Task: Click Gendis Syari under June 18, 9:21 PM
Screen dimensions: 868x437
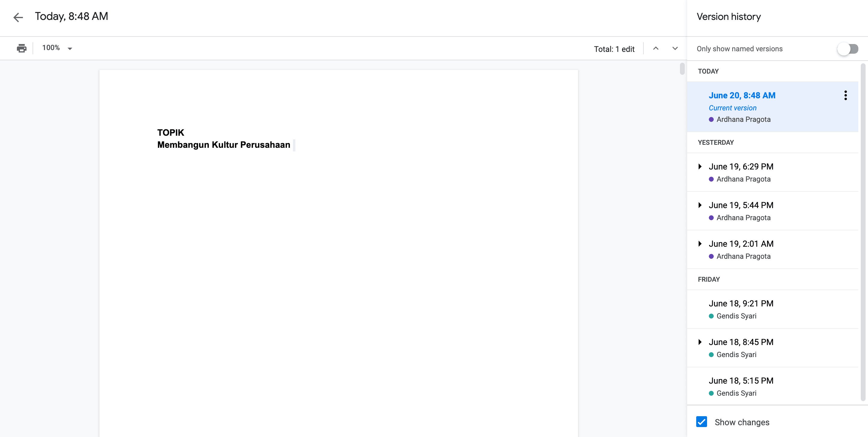Action: 736,316
